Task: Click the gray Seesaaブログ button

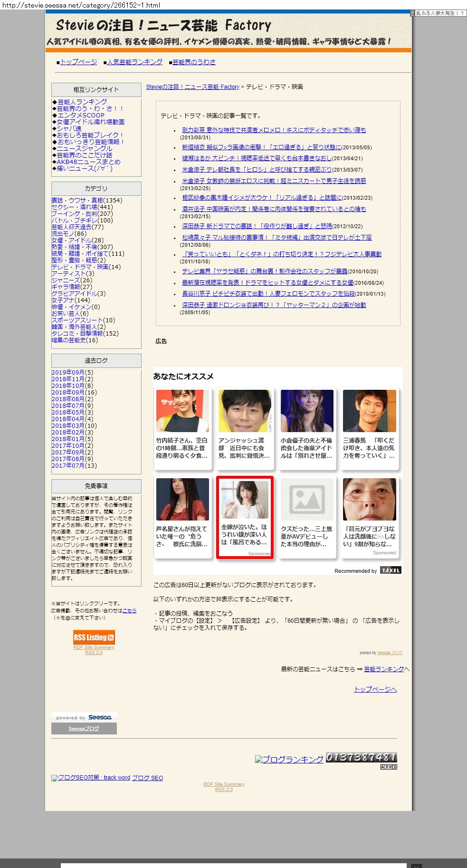Action: pyautogui.click(x=84, y=728)
